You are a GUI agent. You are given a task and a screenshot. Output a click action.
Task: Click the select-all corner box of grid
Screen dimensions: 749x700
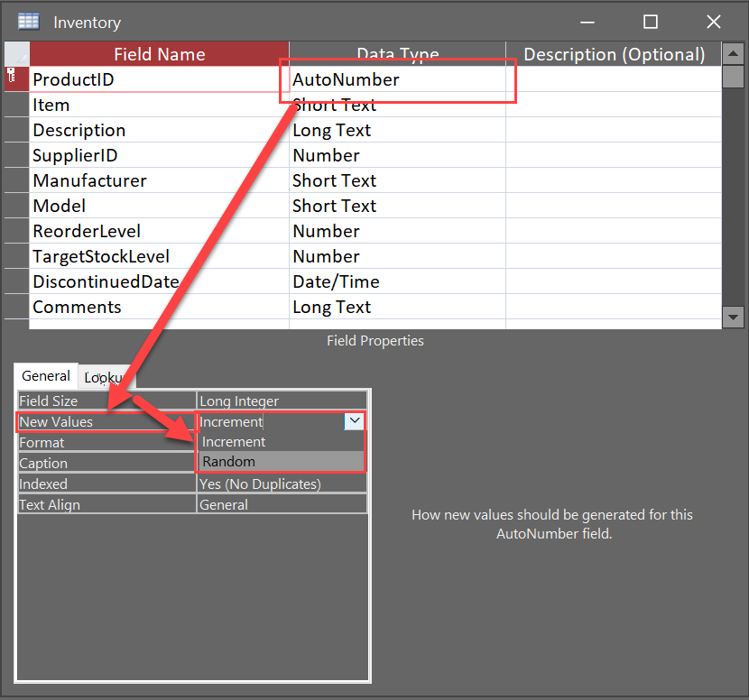coord(17,54)
